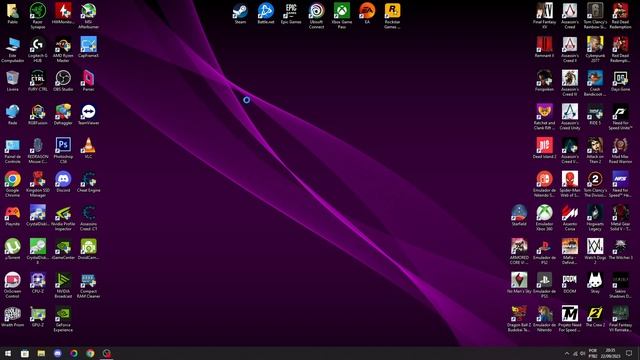Open the Steam shortcut
Image resolution: width=640 pixels, height=360 pixels.
(240, 13)
